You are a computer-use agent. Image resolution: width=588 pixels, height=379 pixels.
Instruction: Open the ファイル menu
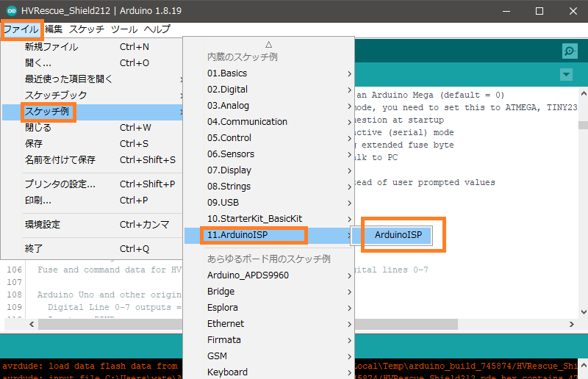coord(21,29)
